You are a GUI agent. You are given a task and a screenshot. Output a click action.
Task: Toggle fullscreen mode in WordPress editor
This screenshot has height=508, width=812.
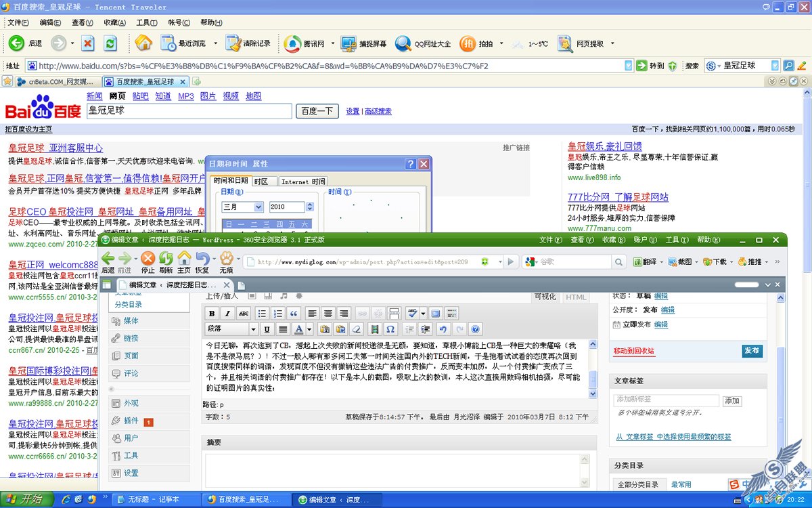tap(435, 313)
